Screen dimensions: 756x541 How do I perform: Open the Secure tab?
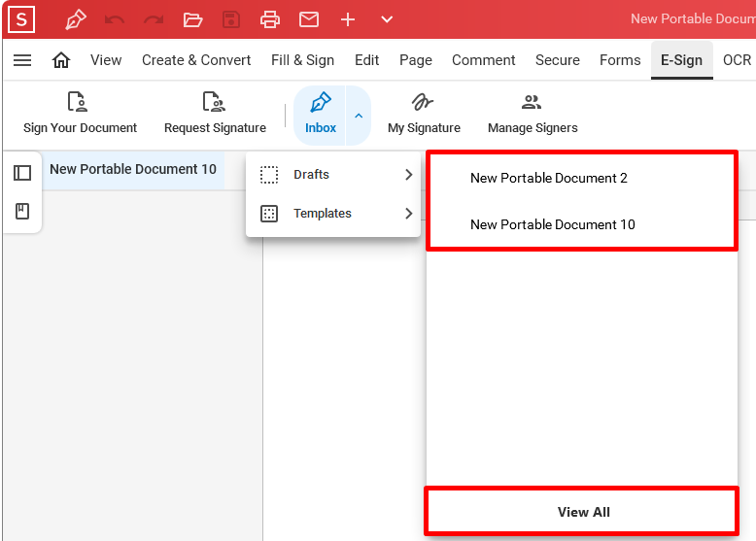coord(558,60)
